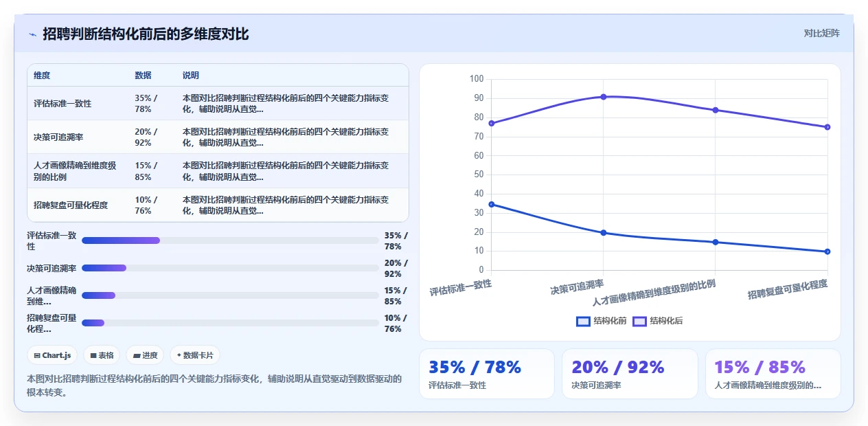868x426 pixels.
Task: Select the 数据卡片 tag chip
Action: (195, 355)
